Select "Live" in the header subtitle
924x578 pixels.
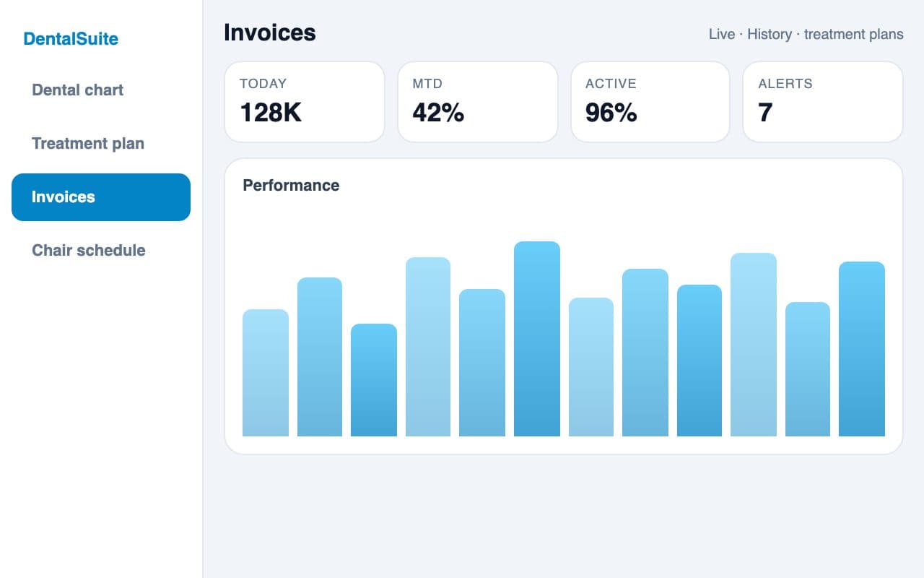click(722, 34)
